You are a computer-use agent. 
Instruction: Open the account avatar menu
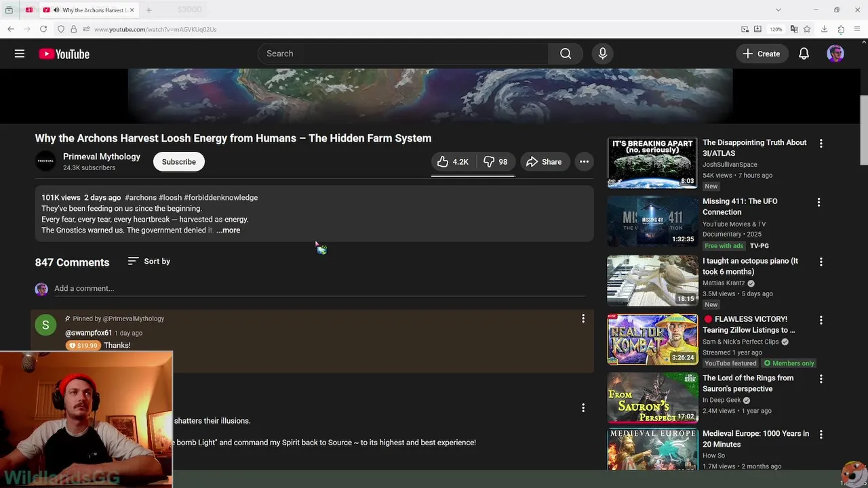835,54
